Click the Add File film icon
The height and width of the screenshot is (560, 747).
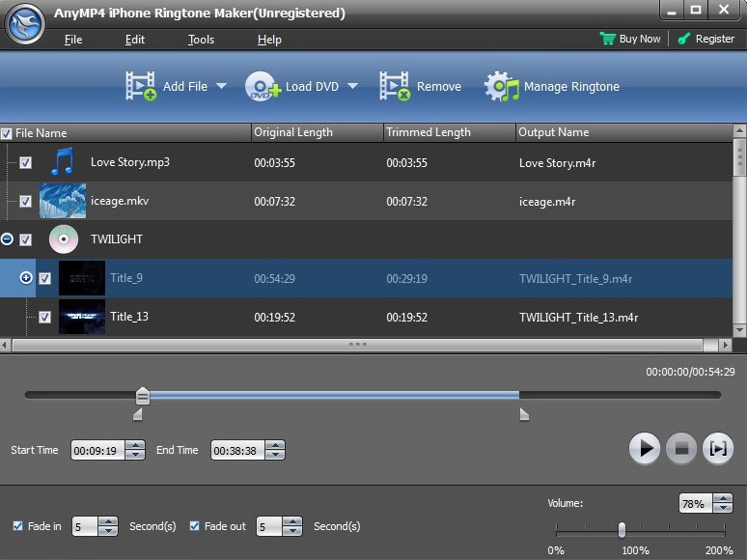(140, 86)
